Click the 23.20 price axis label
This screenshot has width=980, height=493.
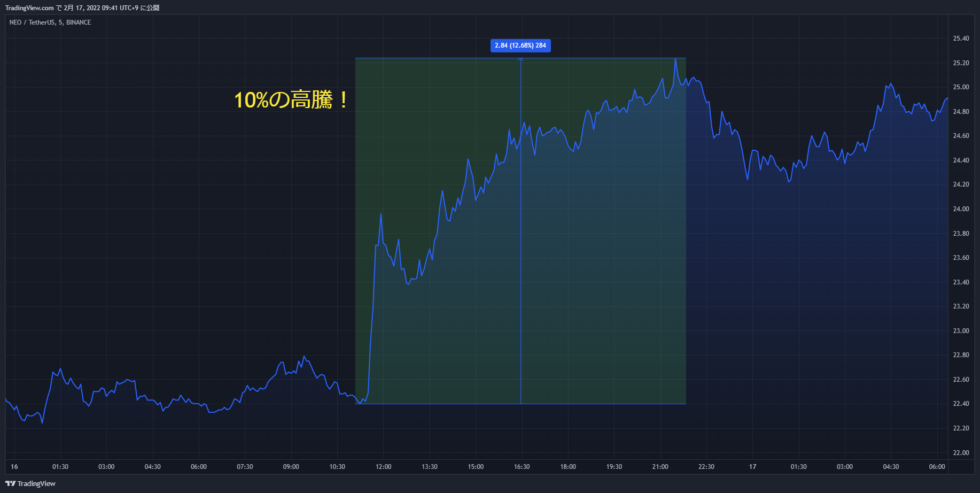961,306
